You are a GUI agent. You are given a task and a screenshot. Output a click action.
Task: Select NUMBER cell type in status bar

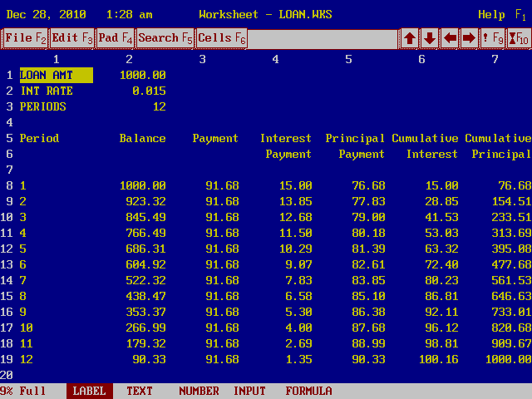point(199,392)
